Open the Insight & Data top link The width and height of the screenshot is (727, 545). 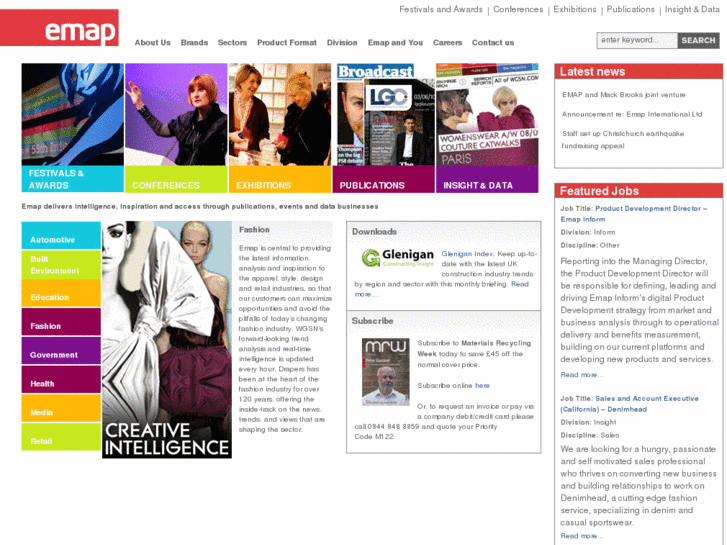click(x=692, y=9)
